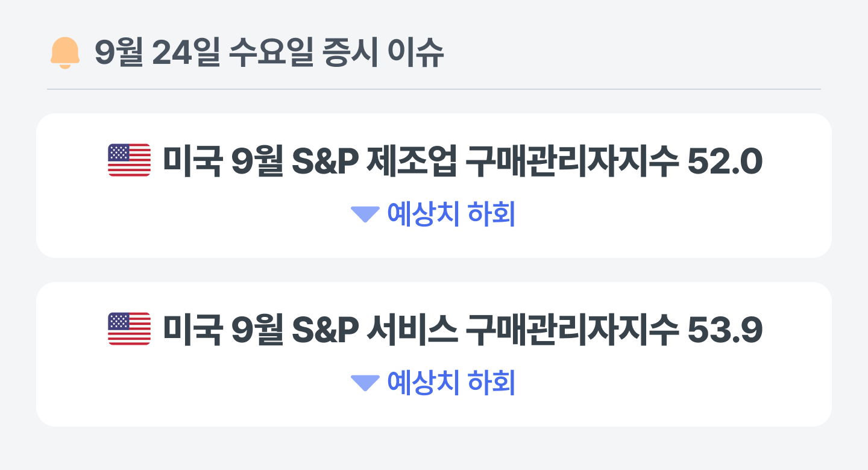Click S&P in the manufacturing headline
Screen dimensions: 868x470
pyautogui.click(x=326, y=161)
